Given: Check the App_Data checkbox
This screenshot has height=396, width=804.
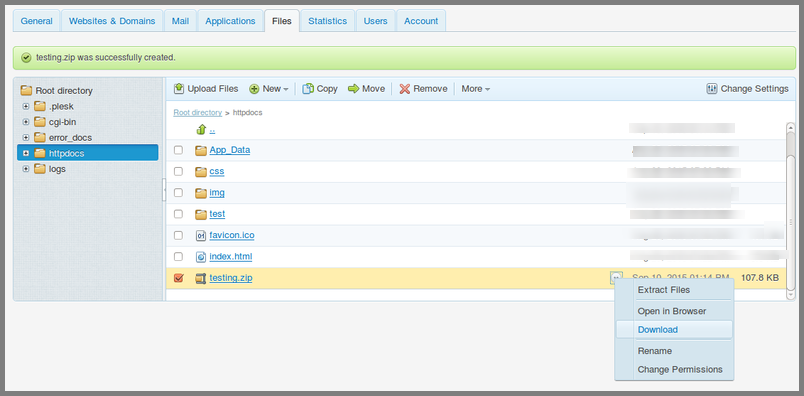Looking at the screenshot, I should click(x=178, y=150).
